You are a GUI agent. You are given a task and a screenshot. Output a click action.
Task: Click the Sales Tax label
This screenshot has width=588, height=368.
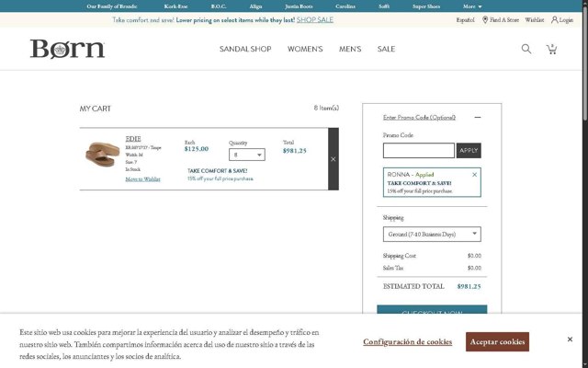[x=392, y=268]
